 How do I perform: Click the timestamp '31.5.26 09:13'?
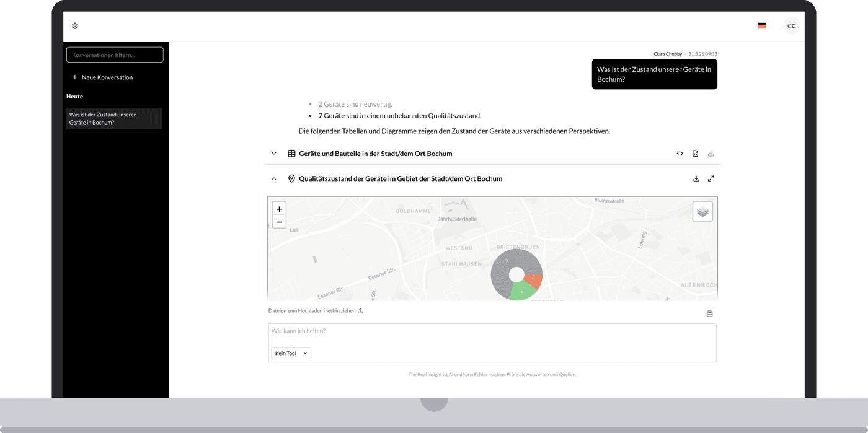pyautogui.click(x=703, y=54)
